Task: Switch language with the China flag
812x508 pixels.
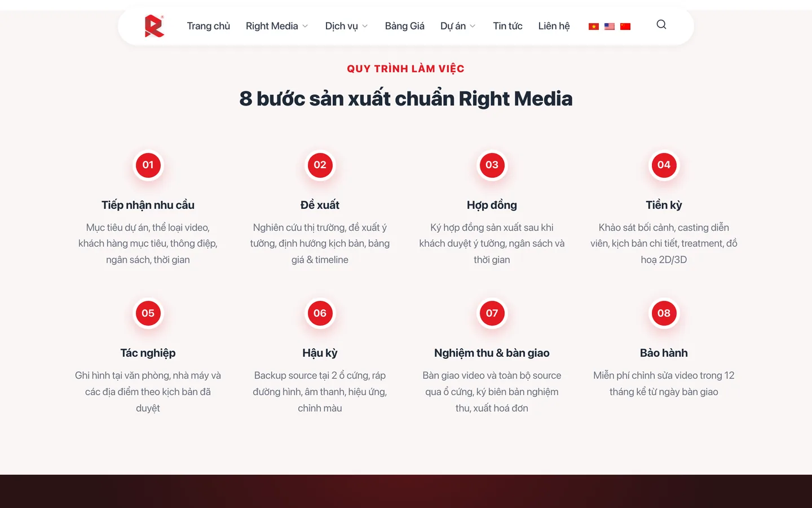Action: coord(625,27)
